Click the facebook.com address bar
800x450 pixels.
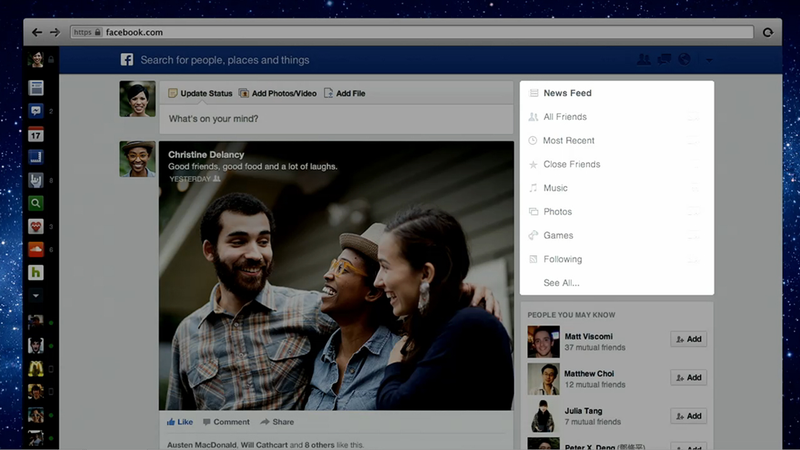click(x=412, y=32)
